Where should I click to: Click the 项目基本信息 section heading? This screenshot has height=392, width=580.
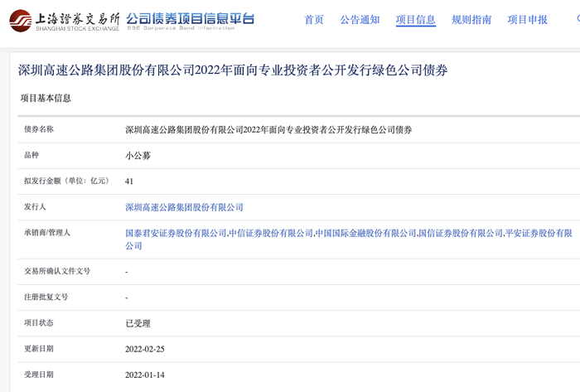46,98
